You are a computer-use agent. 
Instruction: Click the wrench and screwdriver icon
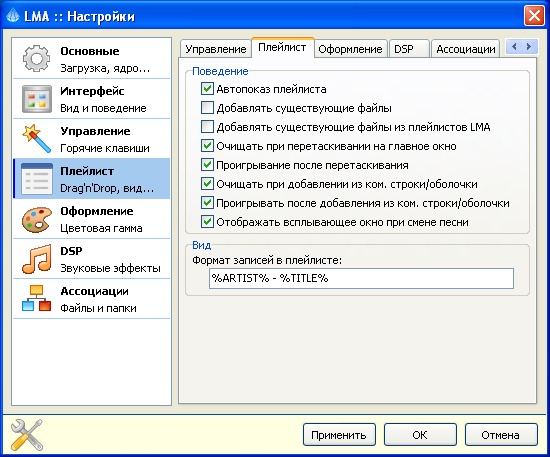27,435
